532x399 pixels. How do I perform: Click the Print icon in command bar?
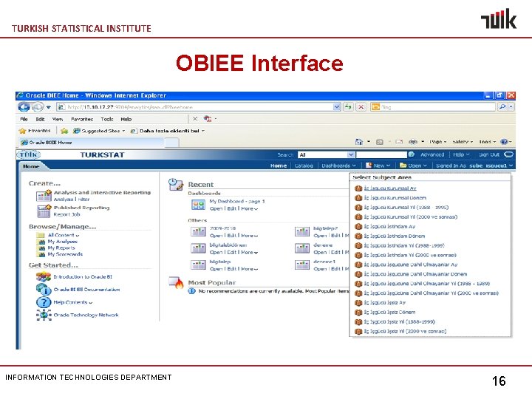(413, 142)
